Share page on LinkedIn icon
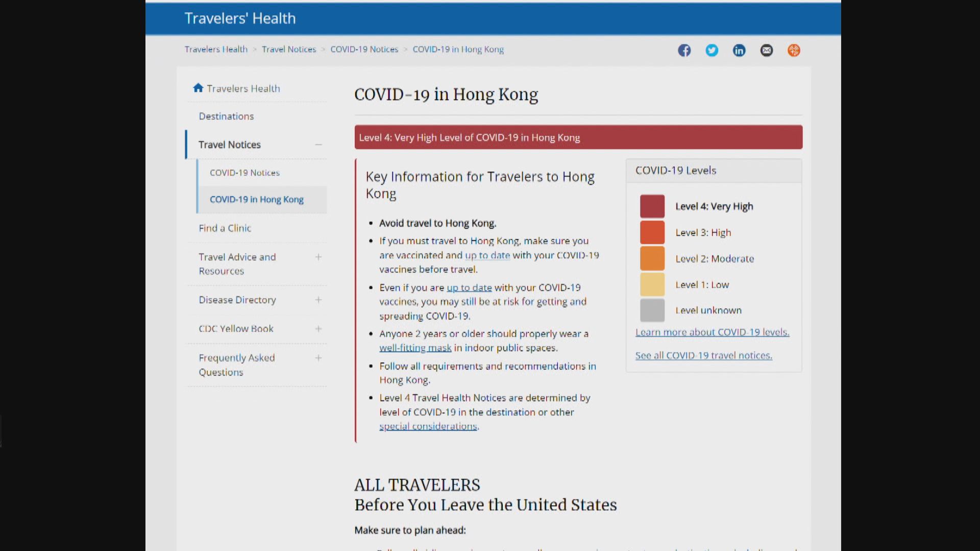980x551 pixels. (739, 50)
